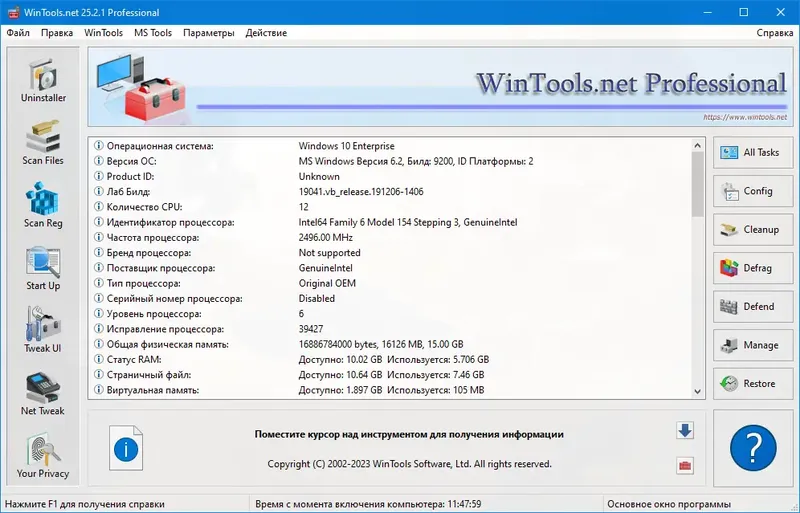This screenshot has width=800, height=513.
Task: Click the info icon beside Количество CPU
Action: click(x=99, y=207)
